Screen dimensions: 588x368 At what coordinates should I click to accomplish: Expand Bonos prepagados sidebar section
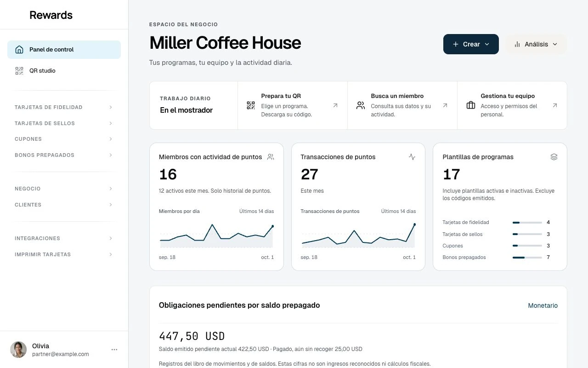pos(64,155)
